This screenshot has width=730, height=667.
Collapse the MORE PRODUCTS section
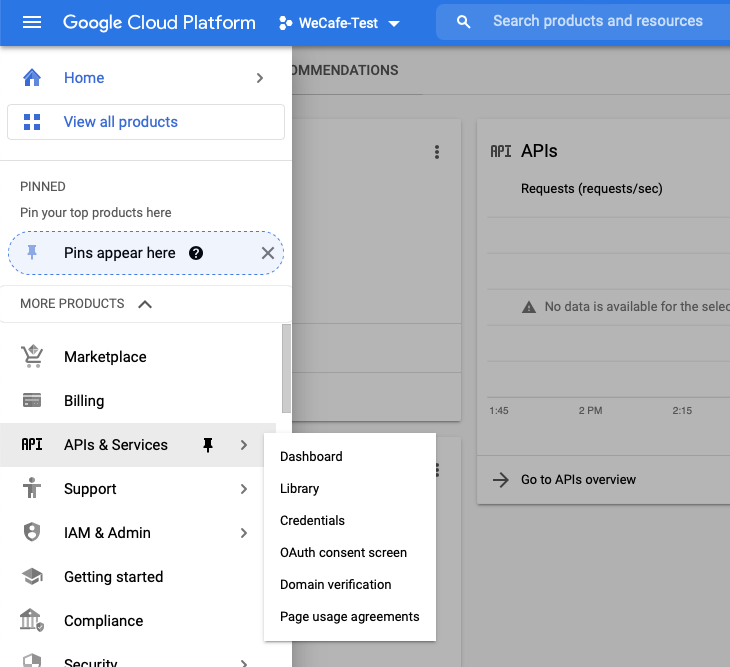[145, 304]
